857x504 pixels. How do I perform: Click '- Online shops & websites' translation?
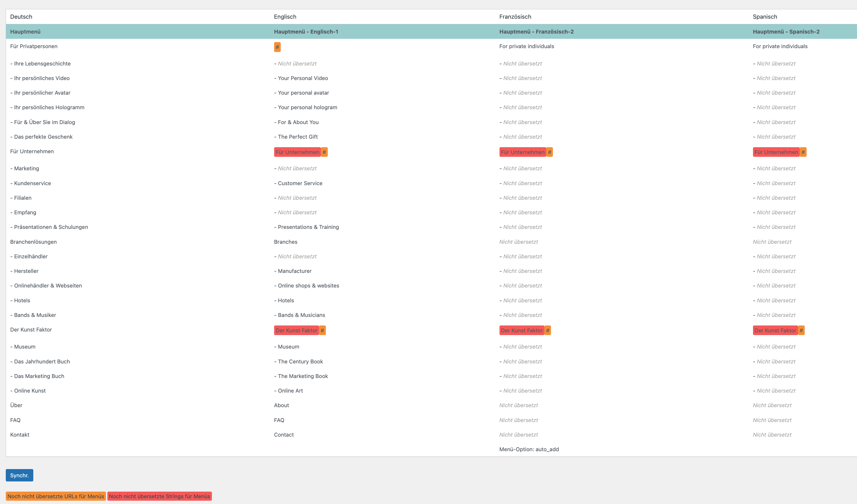307,286
